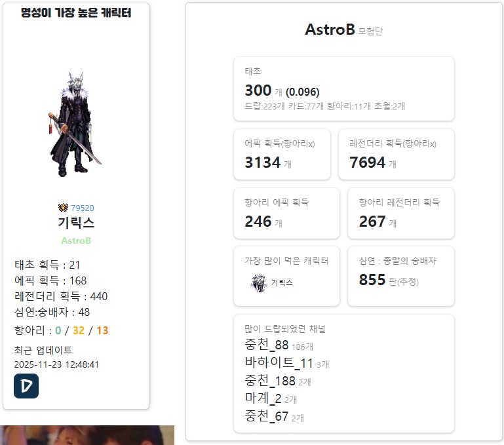Select the 항아리 에픽 획득 246 card

[x=286, y=214]
